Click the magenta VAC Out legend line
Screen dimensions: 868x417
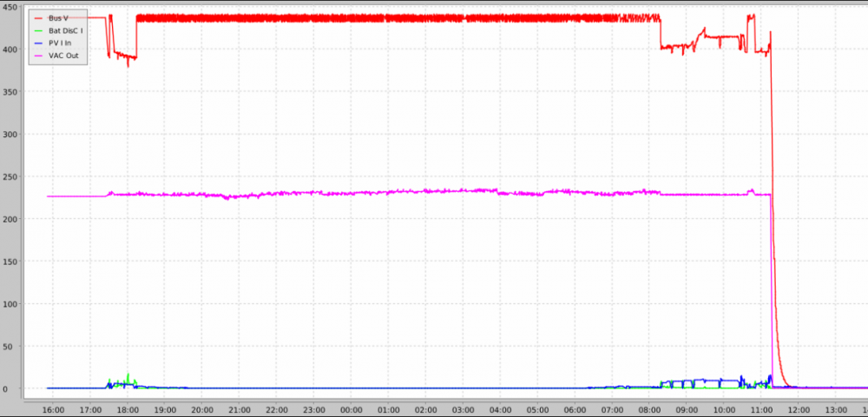pyautogui.click(x=38, y=56)
